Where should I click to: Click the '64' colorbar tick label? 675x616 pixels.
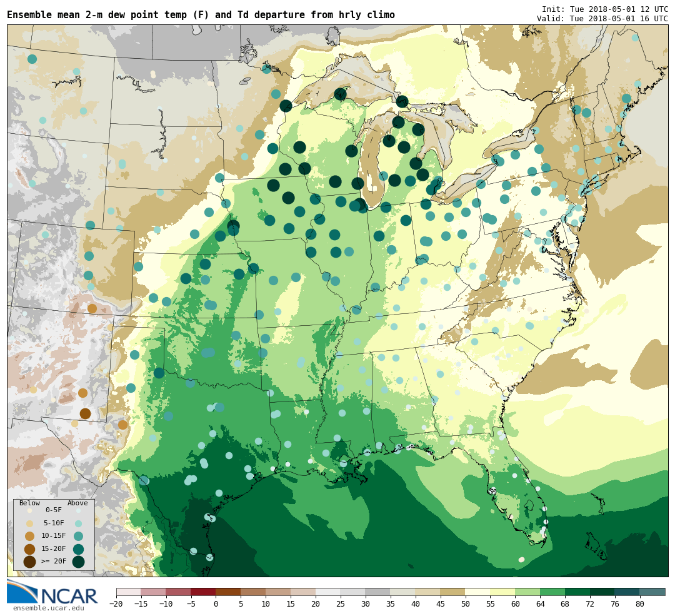(x=541, y=604)
